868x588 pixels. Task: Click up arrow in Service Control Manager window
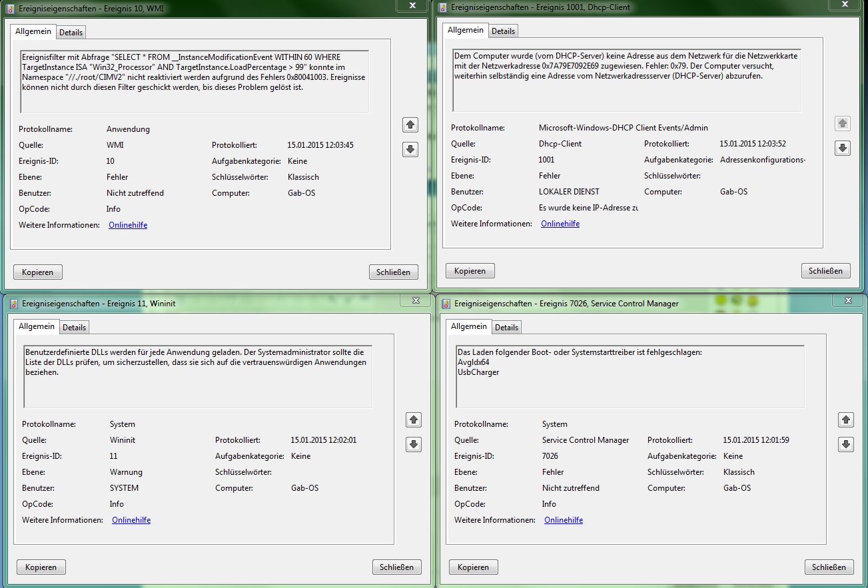coord(846,420)
